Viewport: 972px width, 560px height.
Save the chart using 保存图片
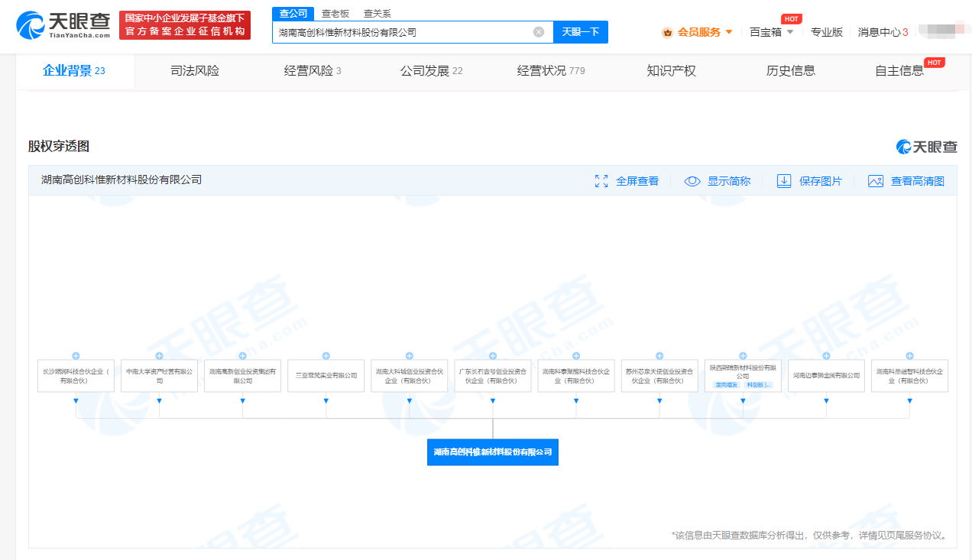pyautogui.click(x=809, y=181)
